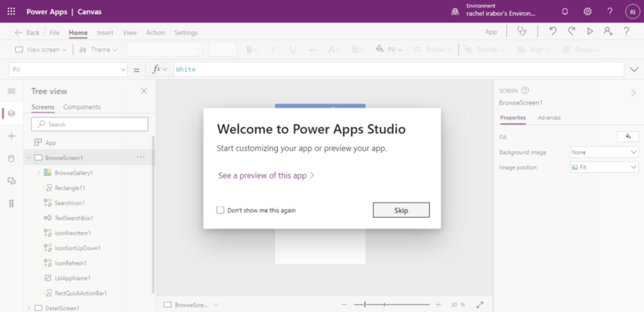This screenshot has height=312, width=644.
Task: Open the screen selector dropdown at bottom
Action: tap(216, 305)
